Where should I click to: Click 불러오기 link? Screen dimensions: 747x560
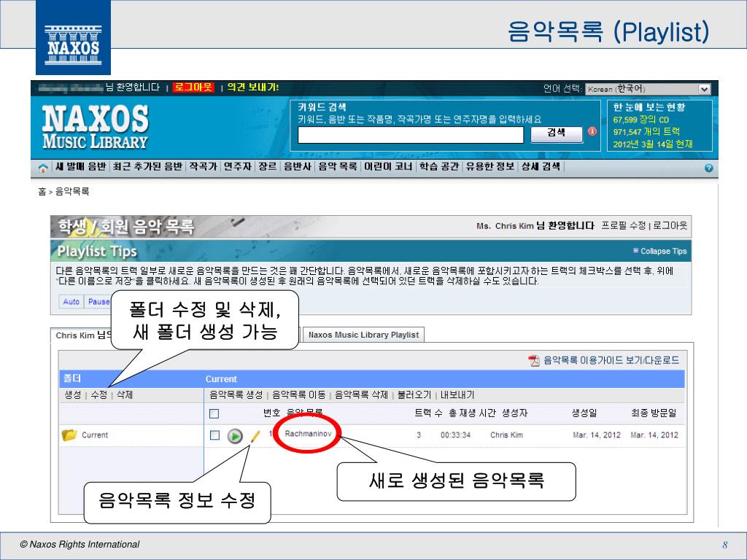coord(414,394)
